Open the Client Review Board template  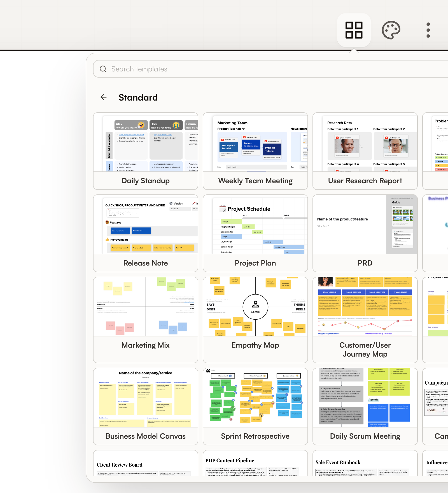(146, 463)
